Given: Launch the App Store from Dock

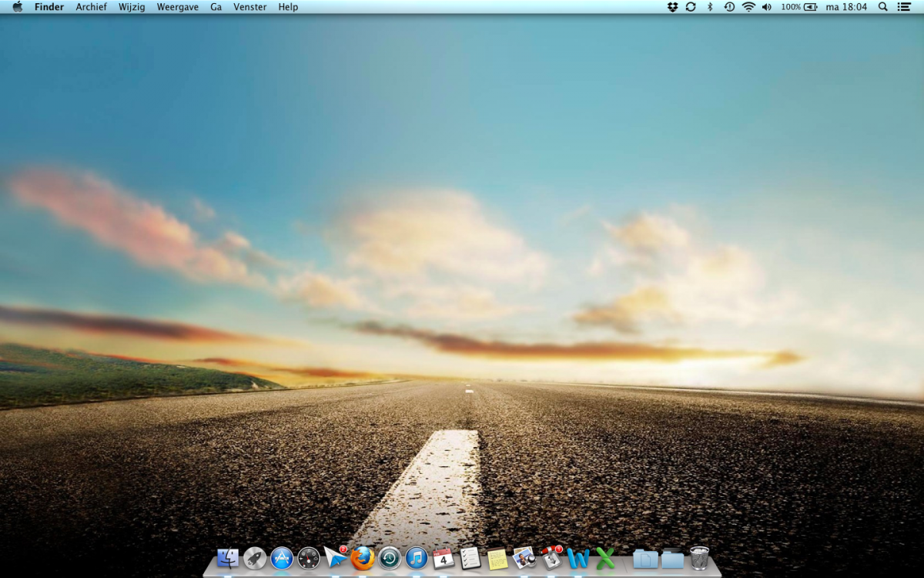Looking at the screenshot, I should (x=282, y=557).
